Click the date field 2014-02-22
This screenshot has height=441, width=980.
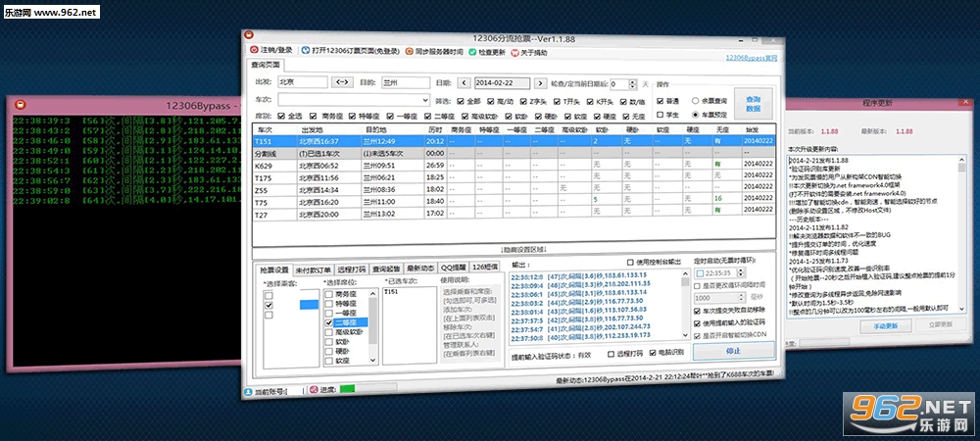coord(501,82)
